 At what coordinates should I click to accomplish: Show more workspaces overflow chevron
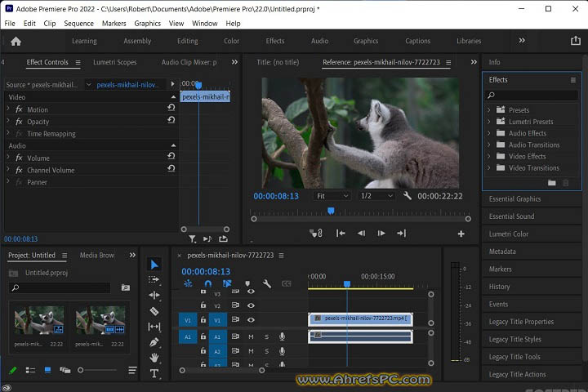pyautogui.click(x=522, y=40)
